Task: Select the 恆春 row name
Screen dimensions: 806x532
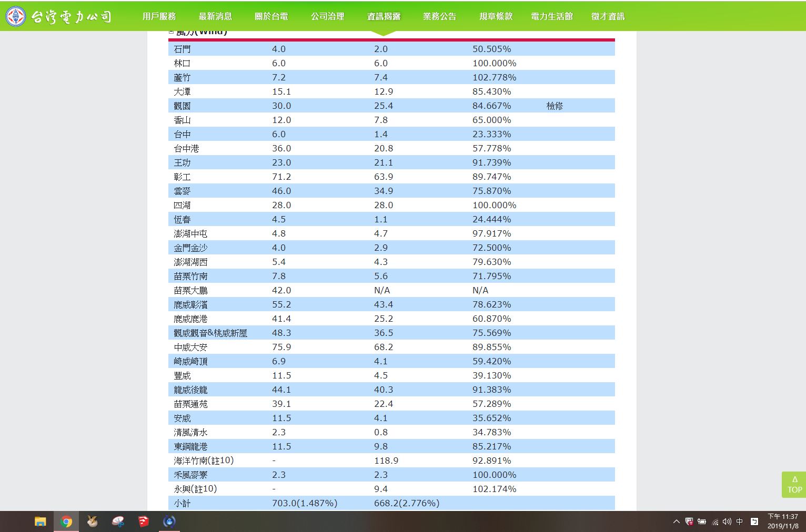Action: tap(182, 219)
